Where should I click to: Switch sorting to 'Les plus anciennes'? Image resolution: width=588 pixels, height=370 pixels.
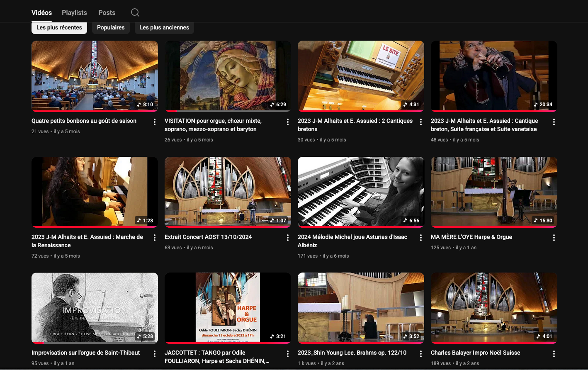tap(164, 27)
